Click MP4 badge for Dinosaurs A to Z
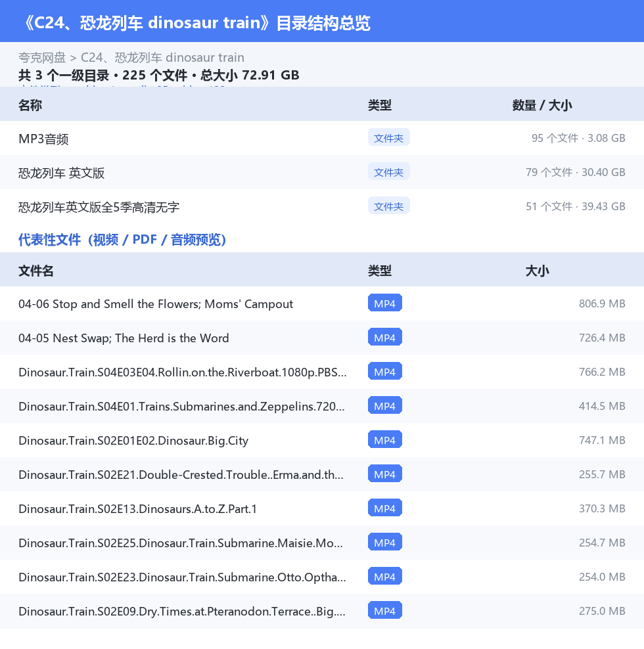This screenshot has width=644, height=649. [384, 508]
